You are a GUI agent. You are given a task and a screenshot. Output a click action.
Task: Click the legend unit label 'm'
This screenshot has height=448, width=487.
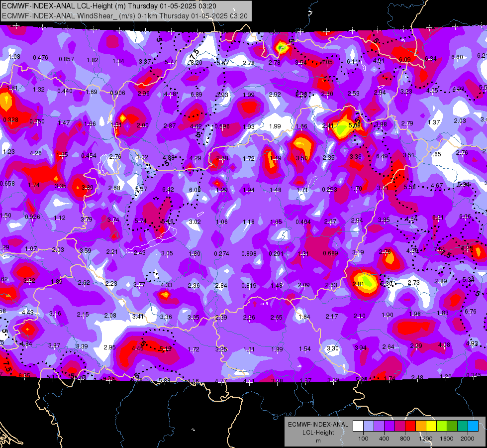tap(318, 441)
